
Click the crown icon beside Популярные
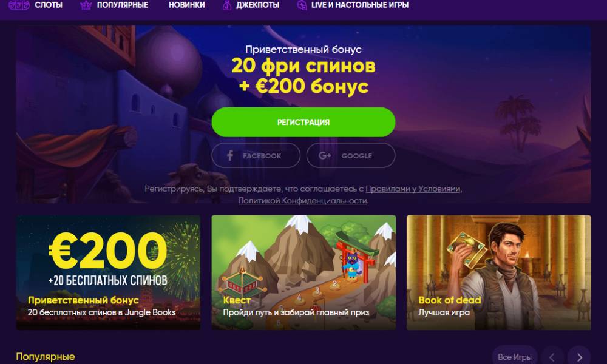click(86, 5)
